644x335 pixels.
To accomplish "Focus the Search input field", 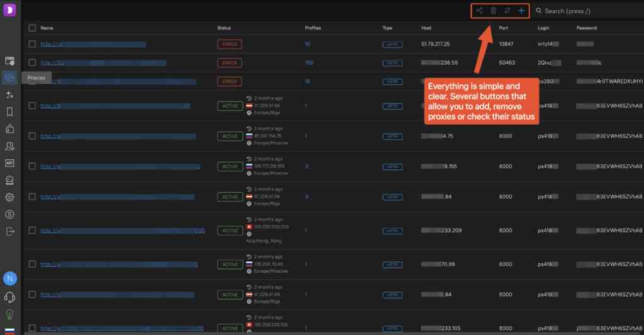I will pyautogui.click(x=585, y=11).
